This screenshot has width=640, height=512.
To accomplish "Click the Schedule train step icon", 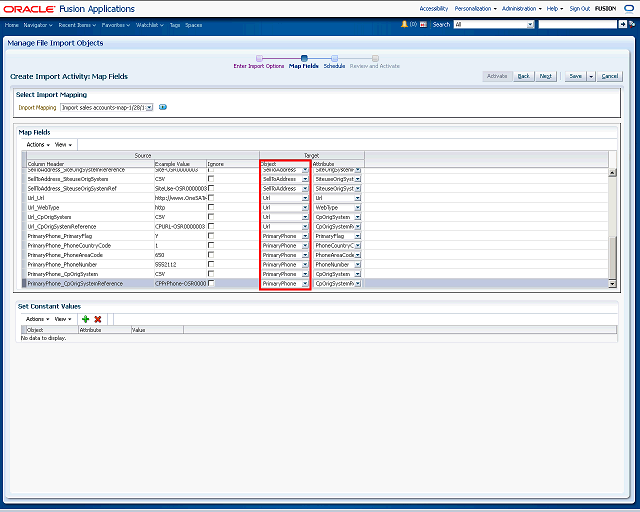I will click(x=334, y=58).
